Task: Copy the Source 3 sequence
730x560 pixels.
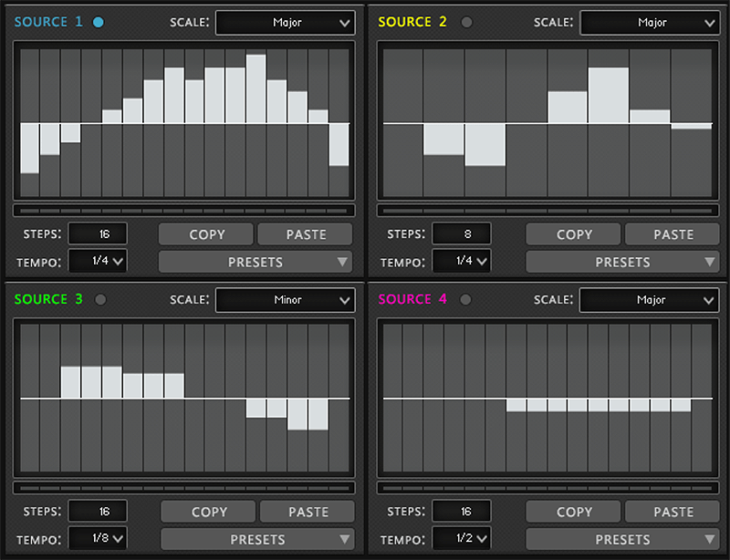Action: [209, 512]
